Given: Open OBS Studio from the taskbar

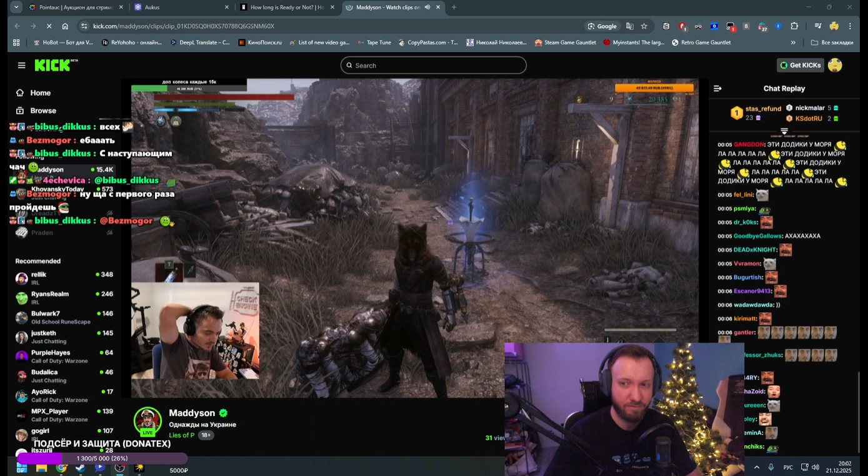Looking at the screenshot, I should coord(119,468).
